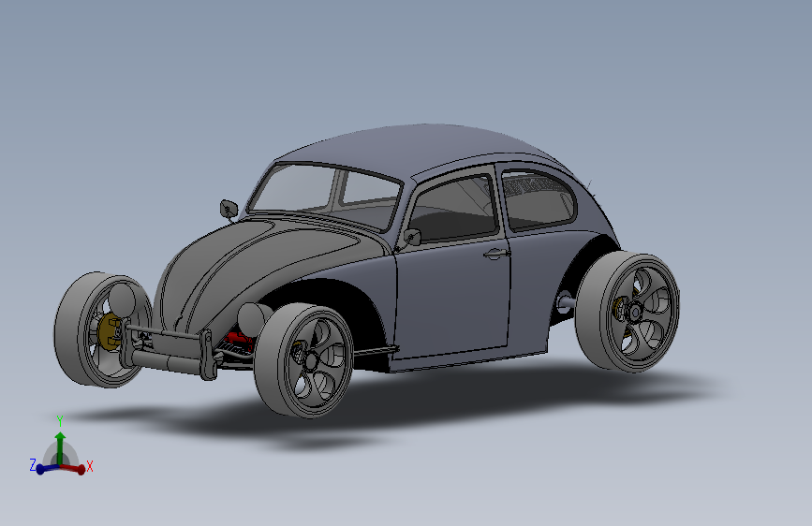This screenshot has width=812, height=526.
Task: Select the windshield glass
Action: click(x=325, y=196)
